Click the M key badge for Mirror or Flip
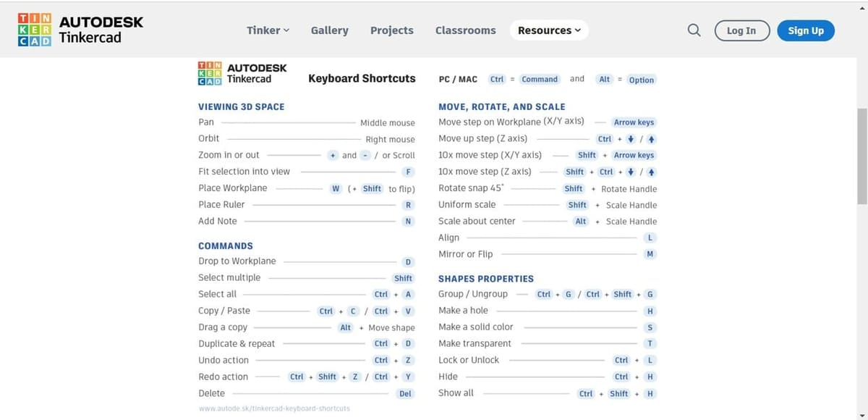 [x=650, y=254]
